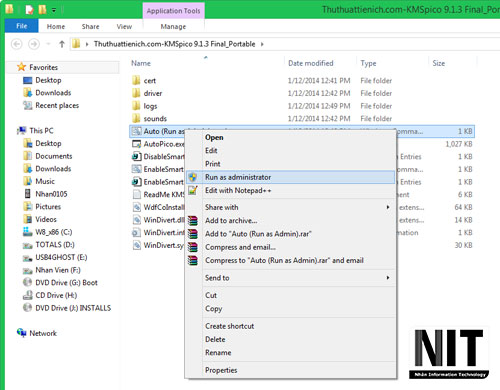The width and height of the screenshot is (500, 390).
Task: Switch to the Share ribbon tab
Action: [x=90, y=26]
